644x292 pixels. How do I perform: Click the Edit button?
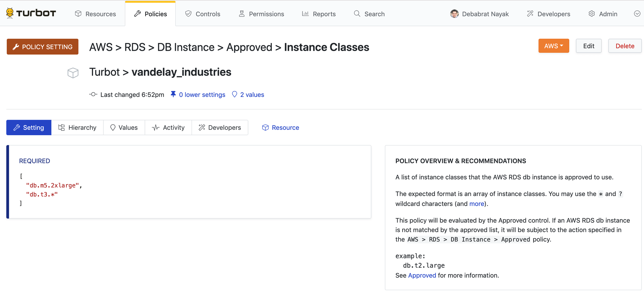point(589,46)
